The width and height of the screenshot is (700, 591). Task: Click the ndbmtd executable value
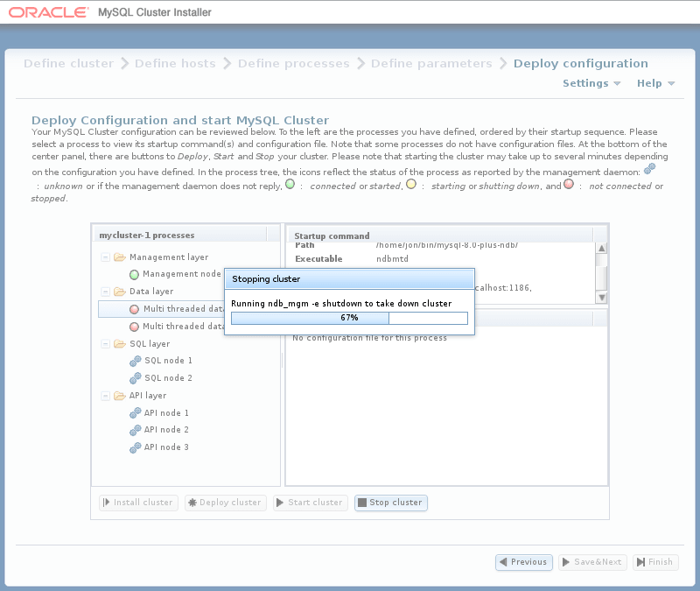(392, 259)
